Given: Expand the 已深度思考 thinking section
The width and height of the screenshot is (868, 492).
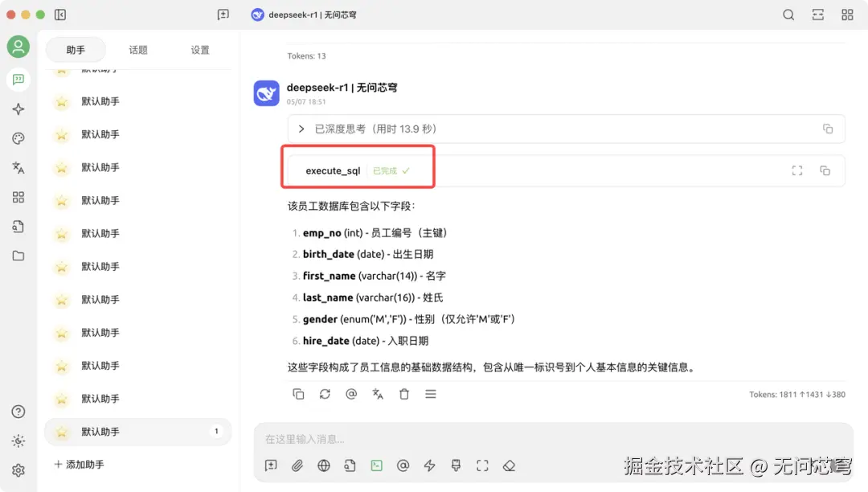Looking at the screenshot, I should (301, 129).
